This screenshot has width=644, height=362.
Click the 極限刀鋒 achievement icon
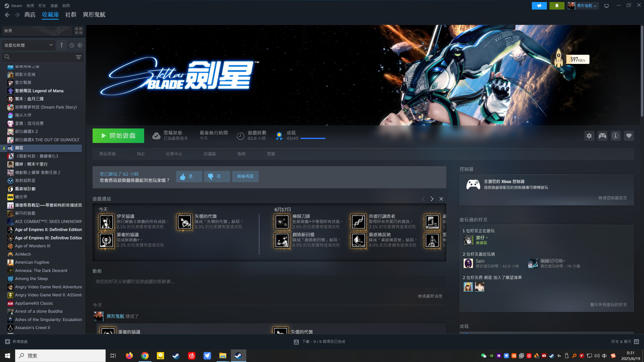(282, 222)
